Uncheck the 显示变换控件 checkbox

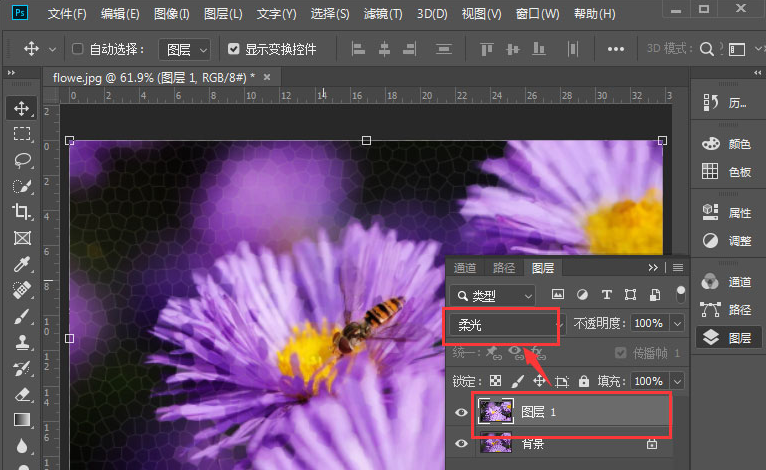pyautogui.click(x=234, y=49)
